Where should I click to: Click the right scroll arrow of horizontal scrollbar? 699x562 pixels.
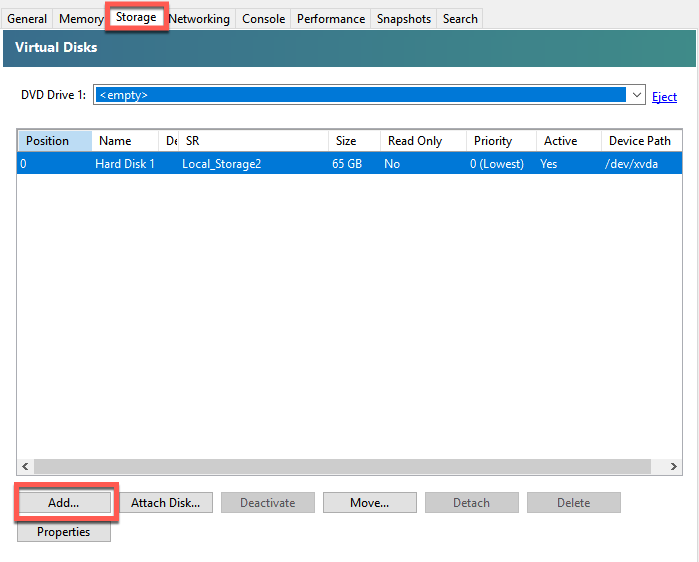click(674, 466)
